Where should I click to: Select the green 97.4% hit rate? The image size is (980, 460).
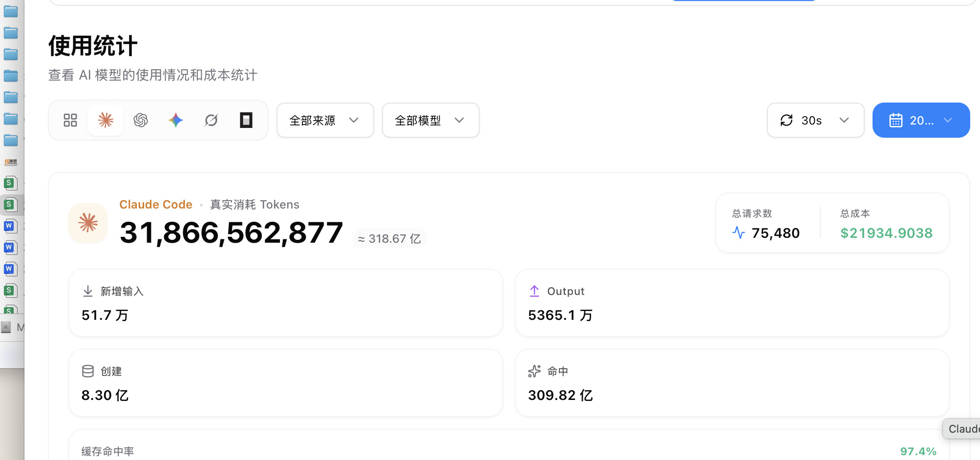[918, 452]
